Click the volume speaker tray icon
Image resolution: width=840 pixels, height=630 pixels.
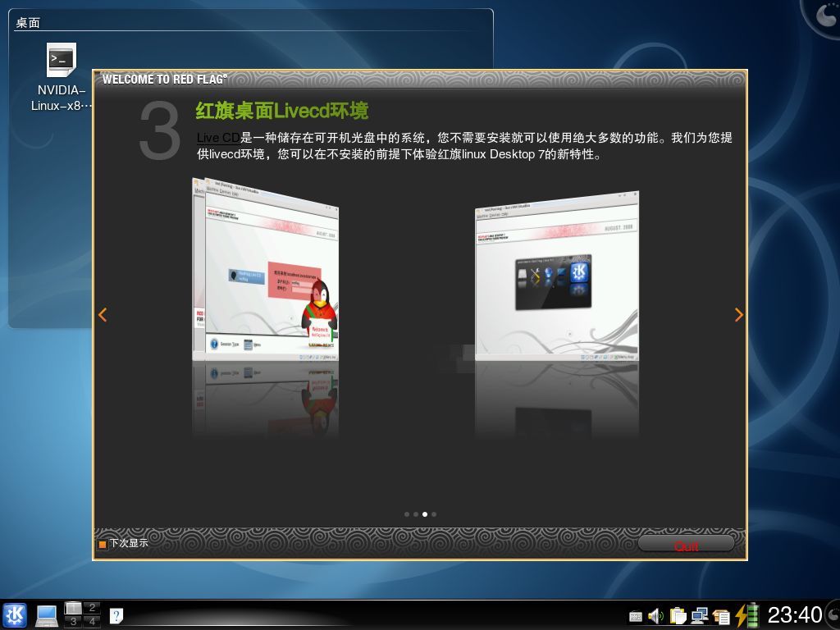pyautogui.click(x=655, y=616)
